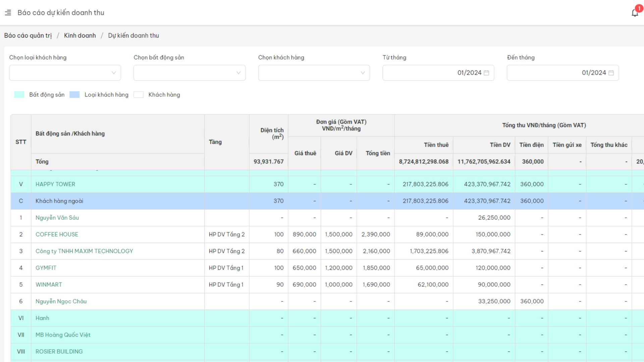
Task: Open customer Nguyễn Văn Sáu
Action: (57, 218)
